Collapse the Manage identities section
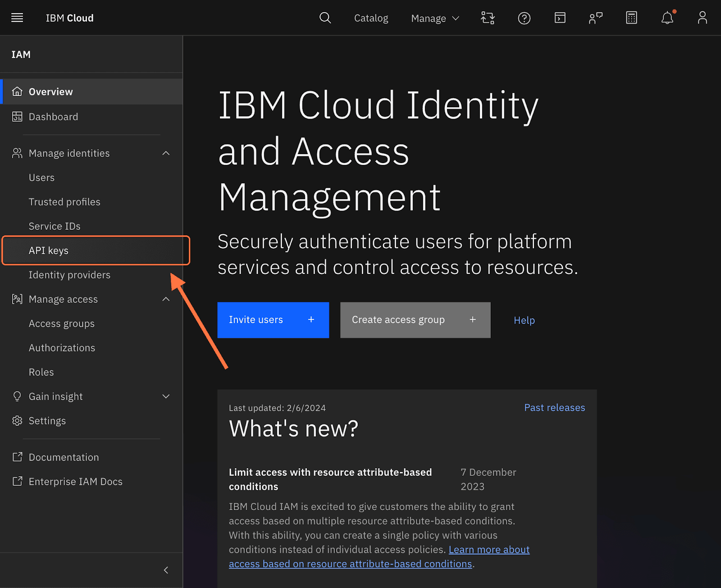This screenshot has height=588, width=721. click(166, 153)
